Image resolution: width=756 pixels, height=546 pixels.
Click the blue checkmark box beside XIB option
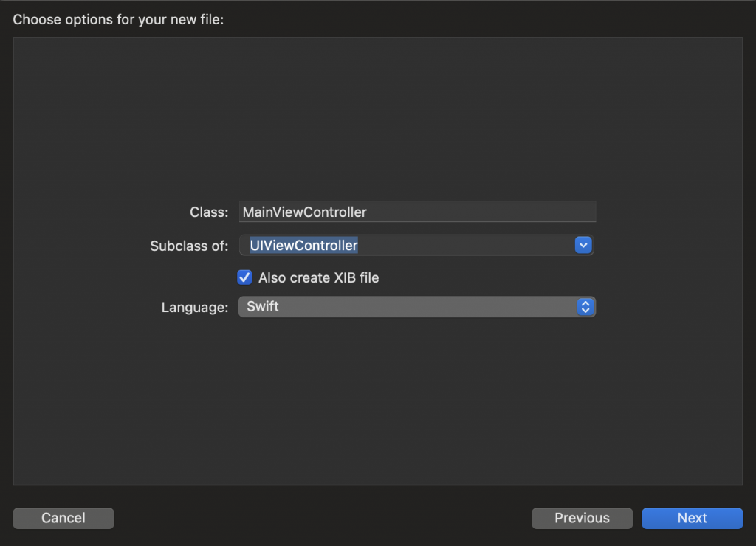(244, 277)
